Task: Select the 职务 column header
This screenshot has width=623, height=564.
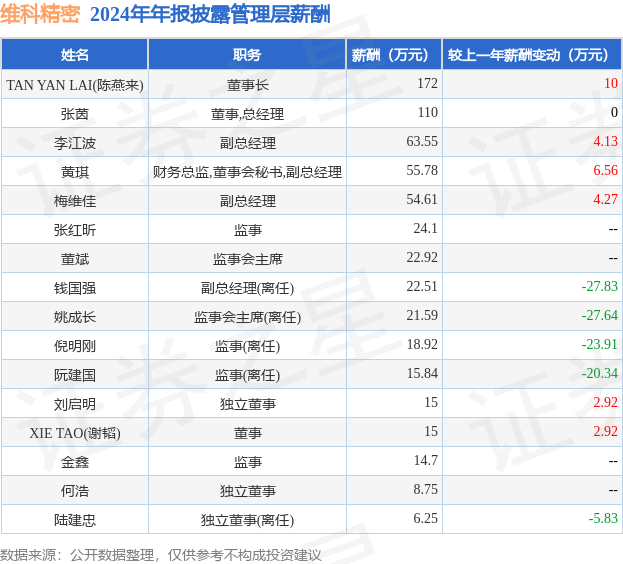Action: (x=247, y=54)
